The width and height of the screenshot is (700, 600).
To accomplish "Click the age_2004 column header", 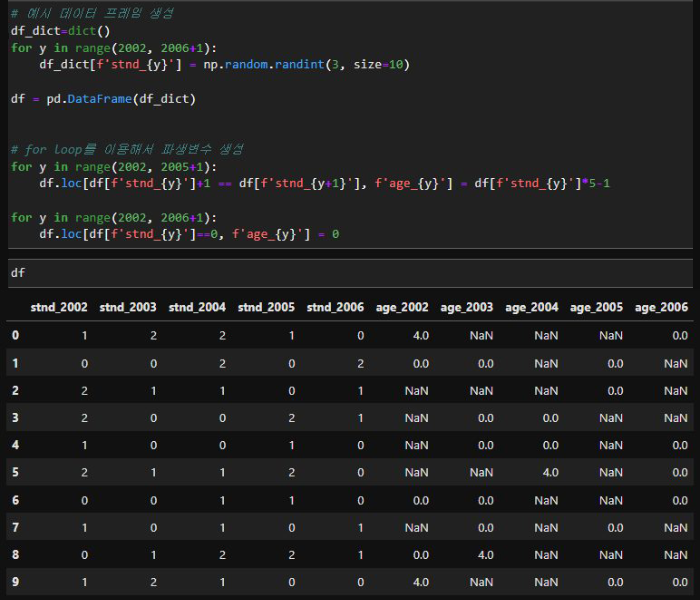I will click(532, 308).
